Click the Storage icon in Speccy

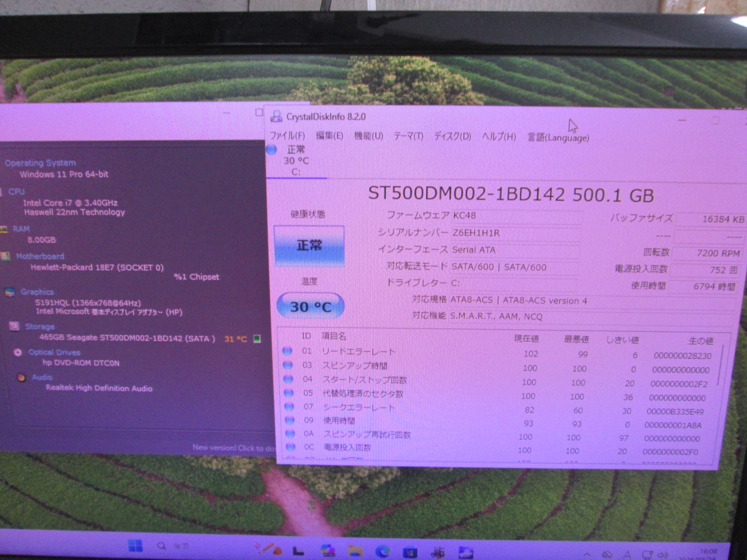pos(14,326)
